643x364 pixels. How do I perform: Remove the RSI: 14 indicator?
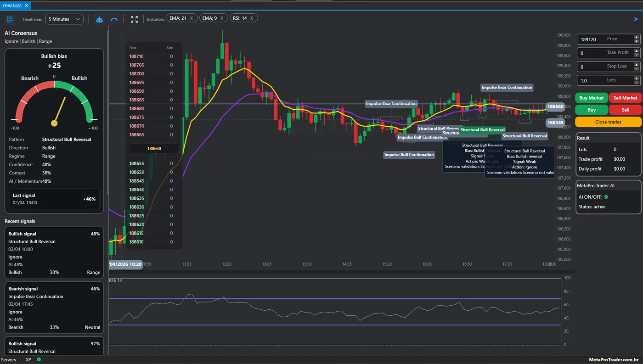(252, 18)
